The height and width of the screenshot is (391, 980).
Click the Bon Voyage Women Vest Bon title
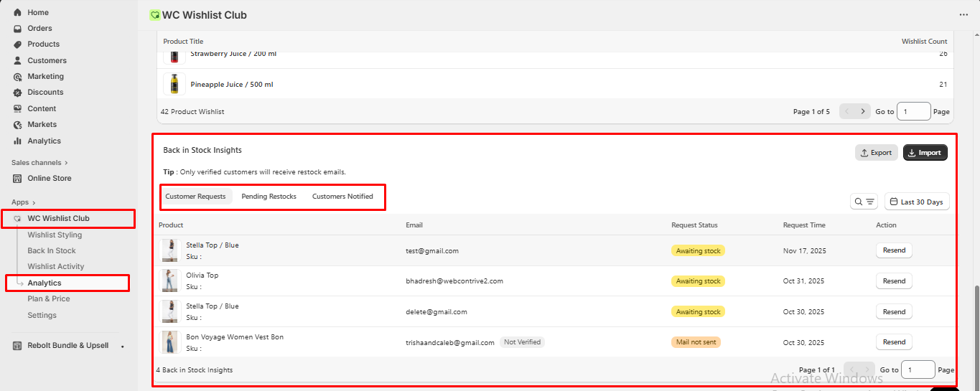coord(235,337)
